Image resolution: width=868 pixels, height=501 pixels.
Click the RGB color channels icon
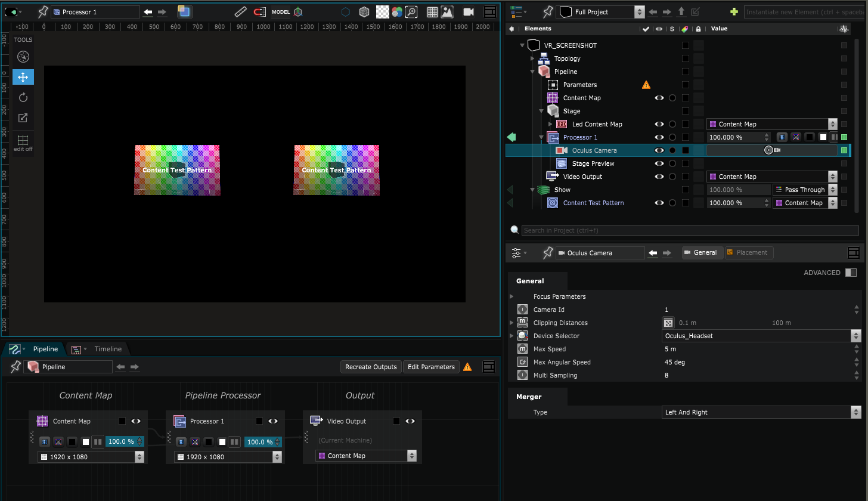click(x=396, y=12)
